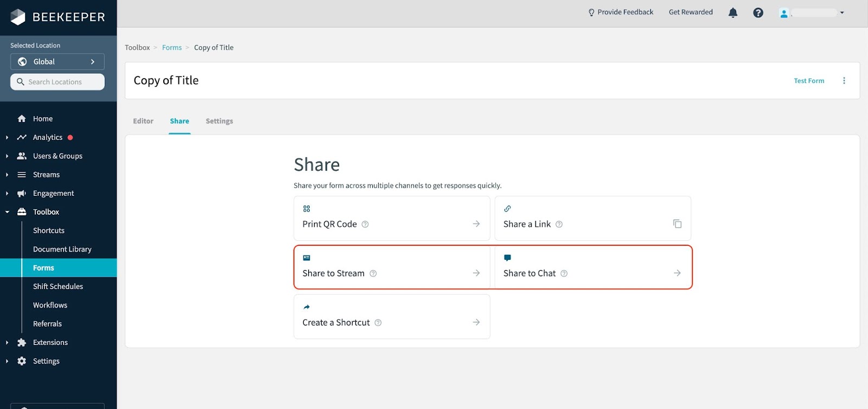Show help info for Create a Shortcut
Image resolution: width=868 pixels, height=409 pixels.
378,323
